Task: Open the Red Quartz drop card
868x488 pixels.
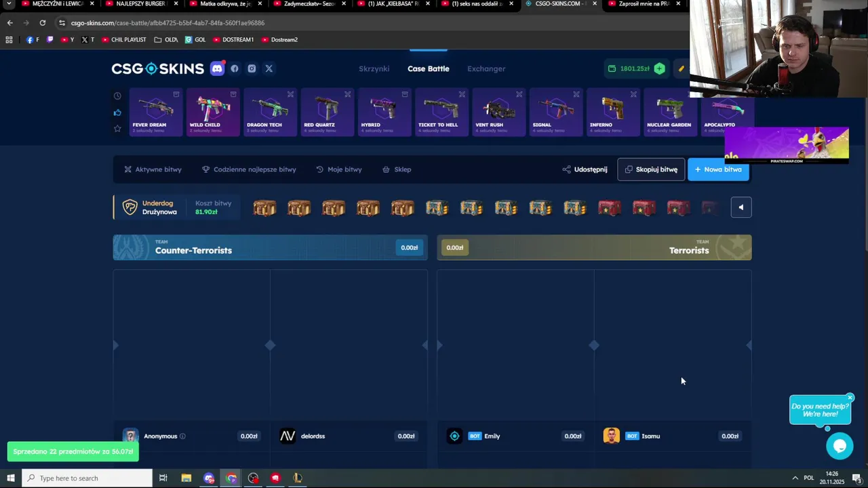Action: (327, 113)
